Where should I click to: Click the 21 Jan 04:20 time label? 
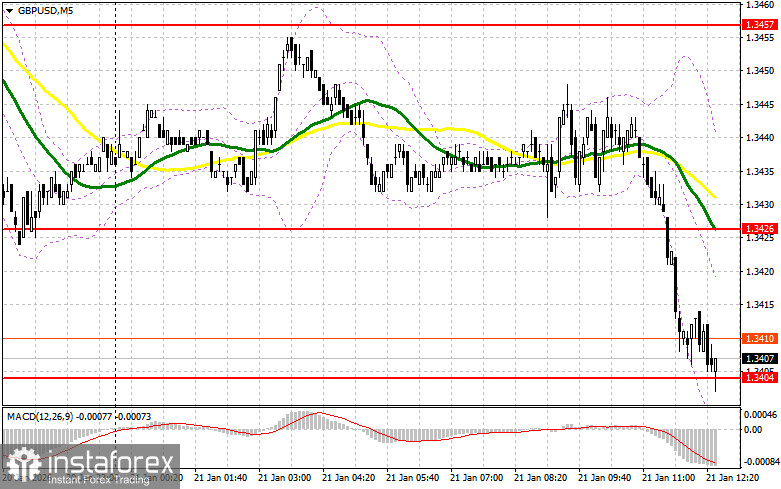coord(349,478)
